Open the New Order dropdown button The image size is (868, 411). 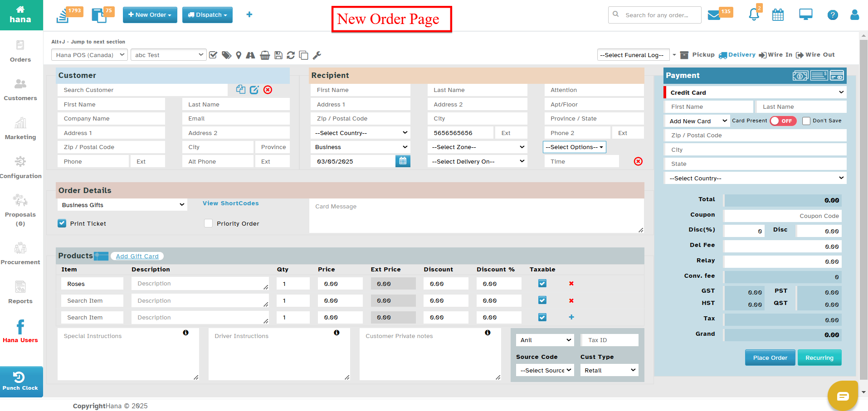click(150, 15)
